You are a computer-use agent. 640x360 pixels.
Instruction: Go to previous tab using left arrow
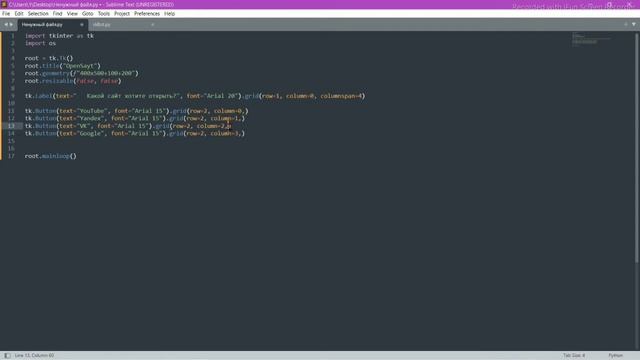click(x=6, y=24)
